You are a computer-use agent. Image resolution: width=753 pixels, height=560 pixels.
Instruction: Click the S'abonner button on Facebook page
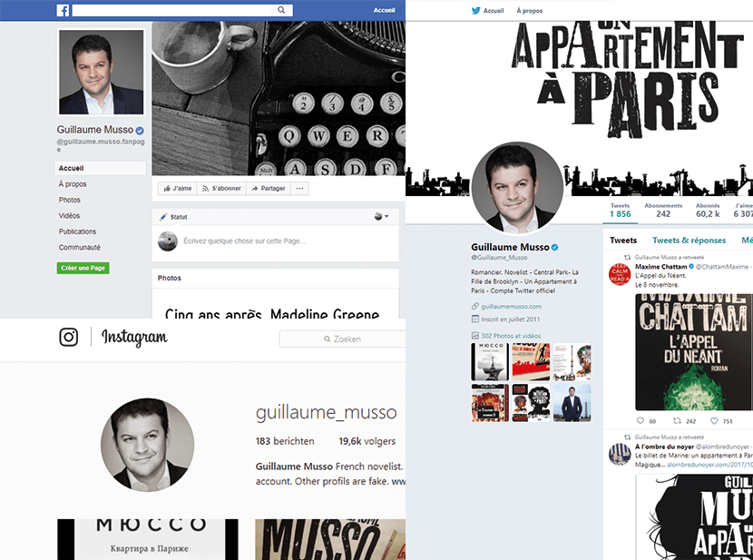tap(221, 188)
